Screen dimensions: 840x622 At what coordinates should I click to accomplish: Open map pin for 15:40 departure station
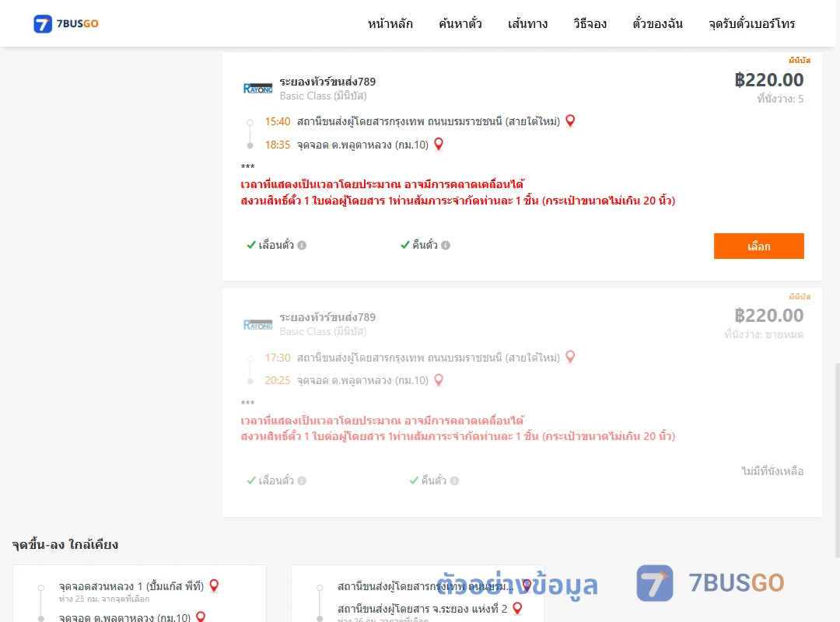coord(570,121)
